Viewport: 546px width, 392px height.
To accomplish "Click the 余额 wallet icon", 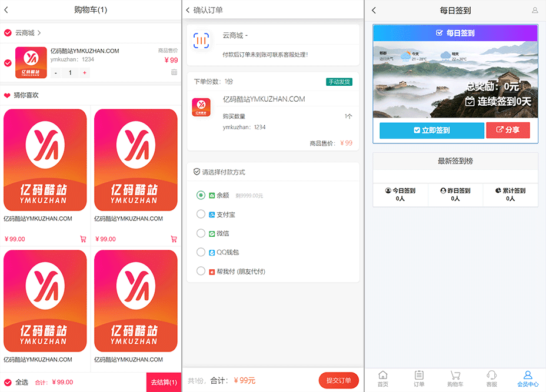I will click(212, 196).
